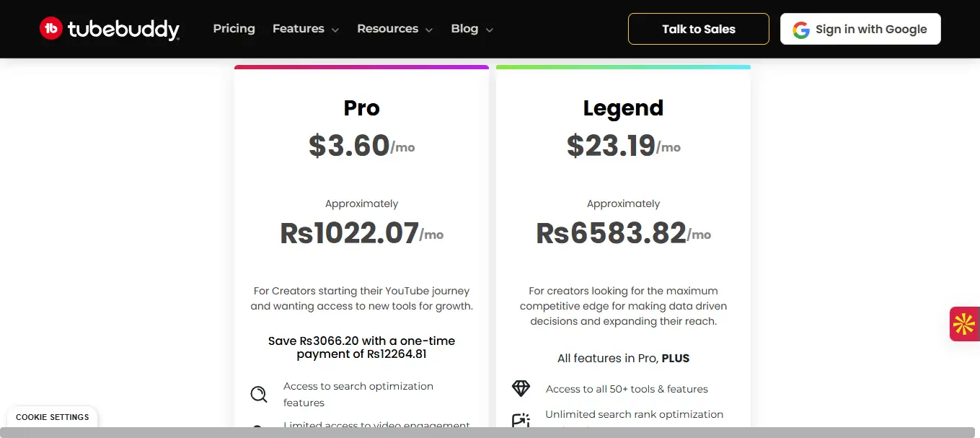Open the Features menu
The image size is (980, 438).
point(298,29)
